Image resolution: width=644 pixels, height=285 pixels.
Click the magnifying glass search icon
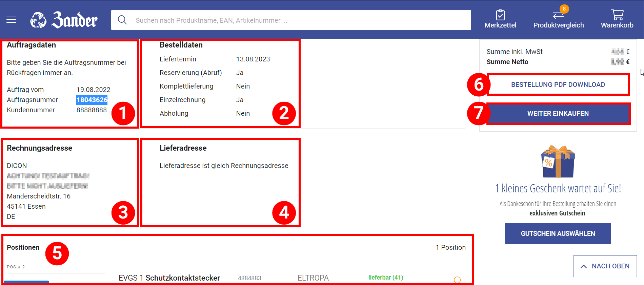point(122,20)
